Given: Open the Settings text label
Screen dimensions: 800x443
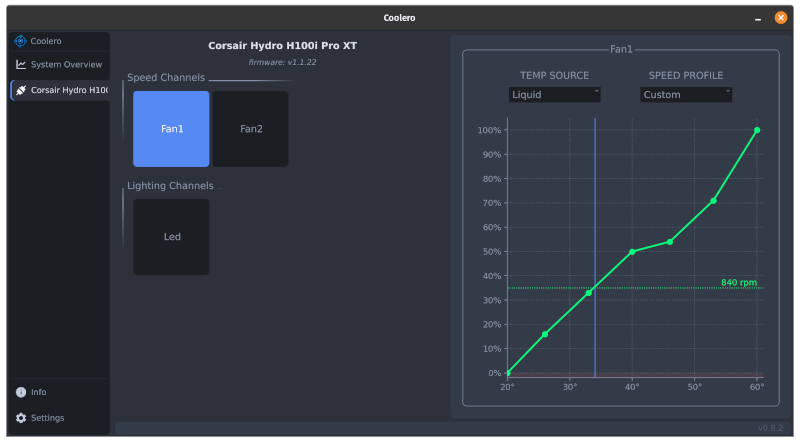Looking at the screenshot, I should [x=47, y=418].
